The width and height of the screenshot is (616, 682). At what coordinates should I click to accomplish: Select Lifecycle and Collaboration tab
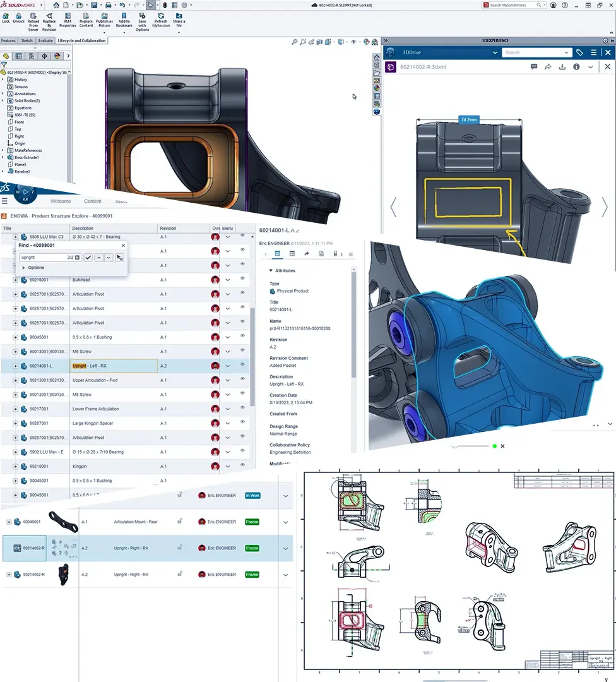[x=81, y=40]
